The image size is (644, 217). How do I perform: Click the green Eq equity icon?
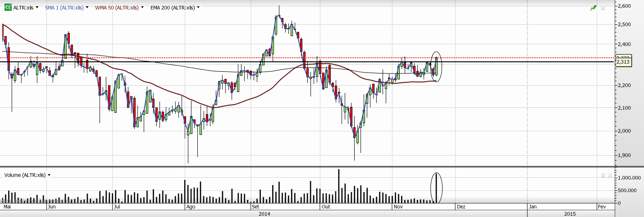(x=8, y=7)
